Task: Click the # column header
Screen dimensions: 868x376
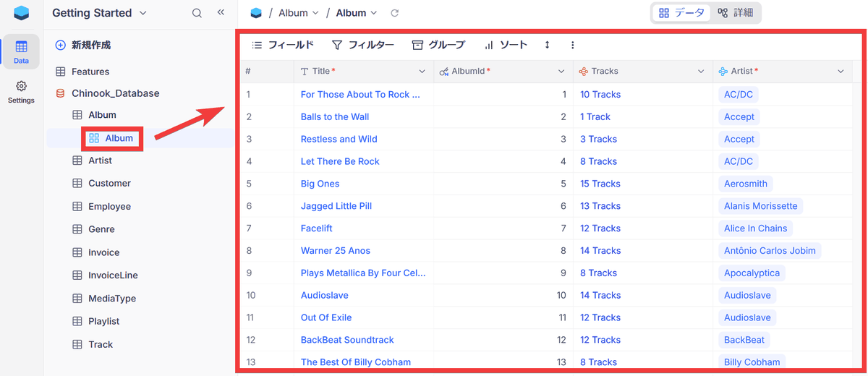Action: (x=267, y=72)
